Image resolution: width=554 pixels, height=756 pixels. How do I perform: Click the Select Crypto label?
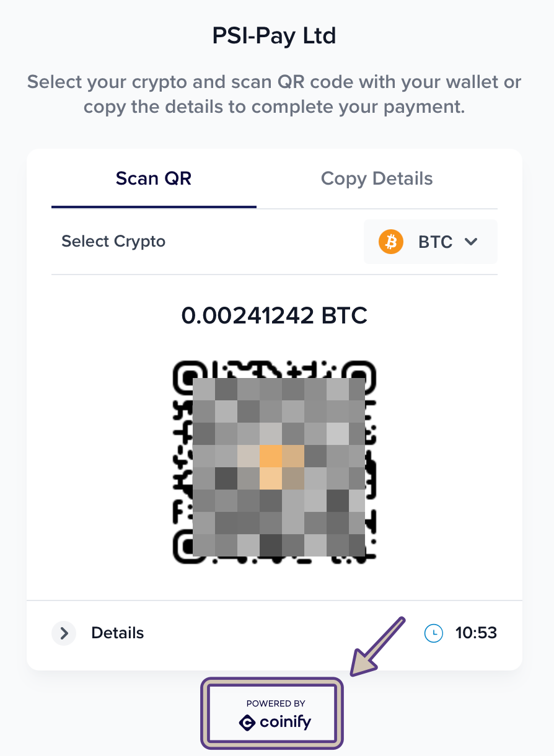(113, 242)
